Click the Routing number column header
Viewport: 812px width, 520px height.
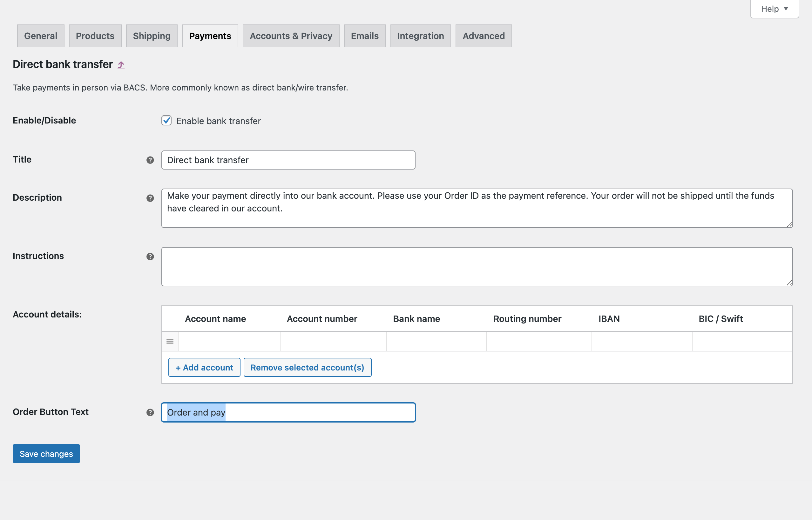[527, 319]
